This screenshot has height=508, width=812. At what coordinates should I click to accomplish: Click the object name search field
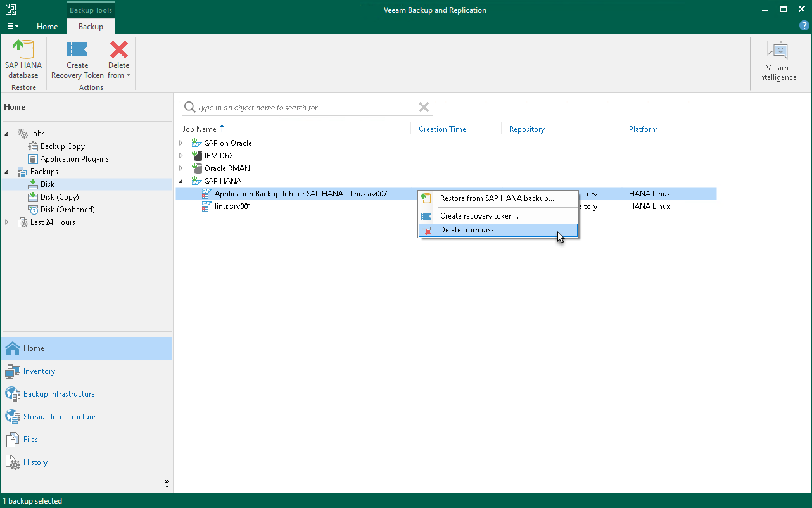(304, 108)
